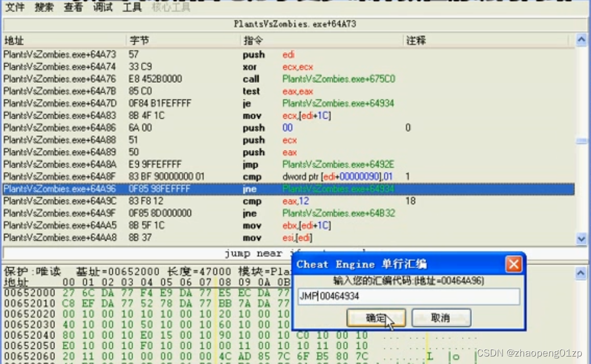This screenshot has width=591, height=364.
Task: Click bytes 0F84 B1FEFFFF cell
Action: pos(160,103)
